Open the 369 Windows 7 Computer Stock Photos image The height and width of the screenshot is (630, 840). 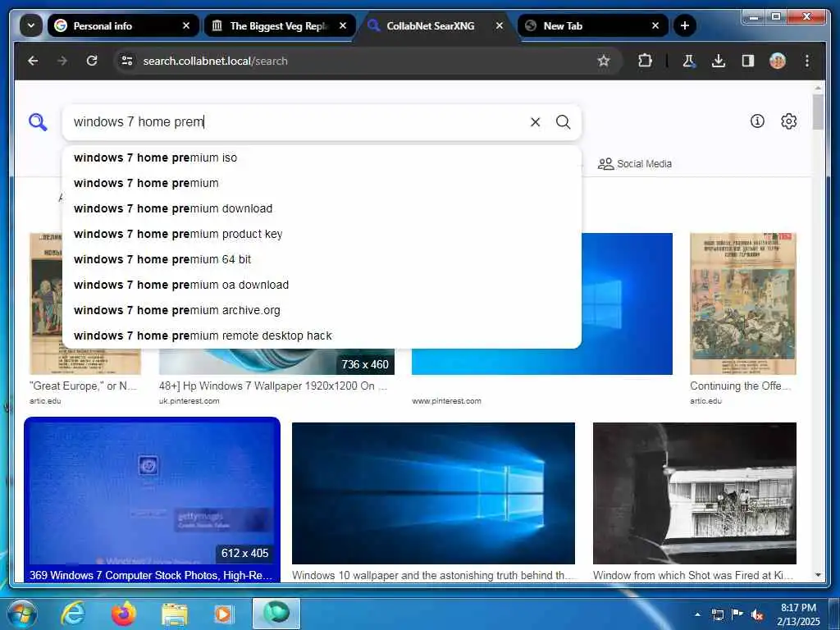coord(152,494)
